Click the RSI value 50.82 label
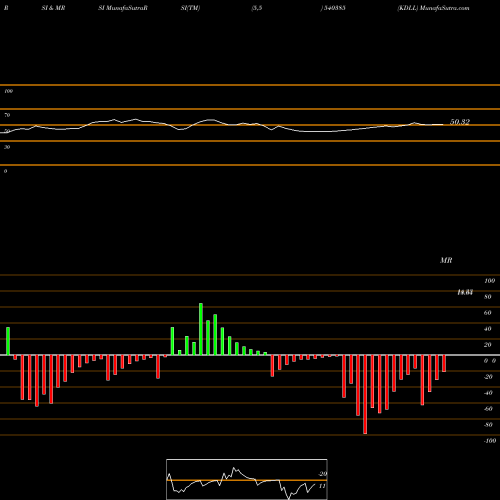 (x=460, y=122)
